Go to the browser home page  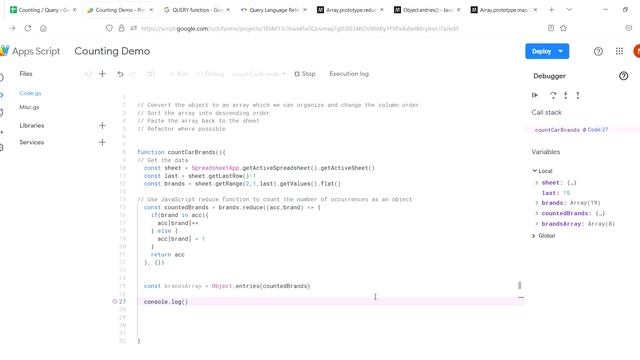(x=43, y=28)
